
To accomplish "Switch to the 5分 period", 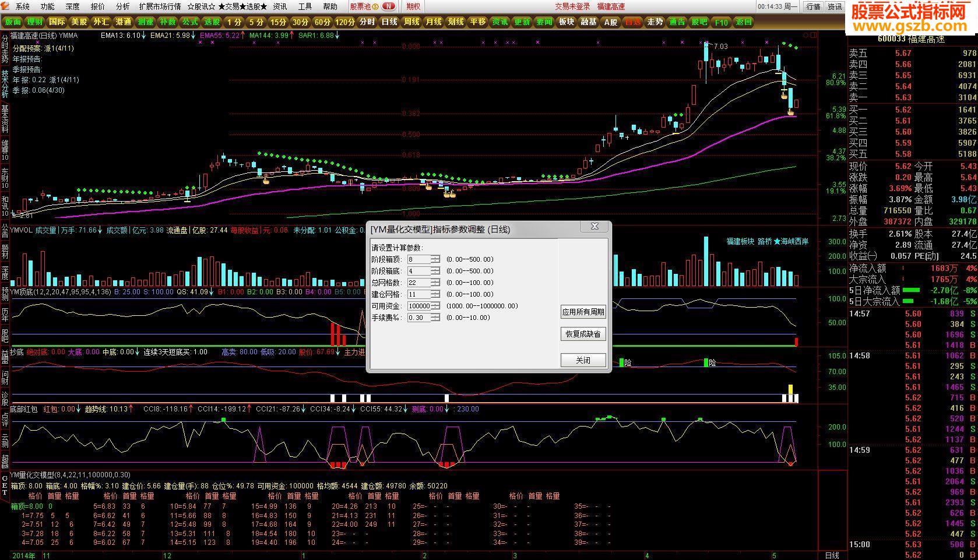I will (x=256, y=22).
